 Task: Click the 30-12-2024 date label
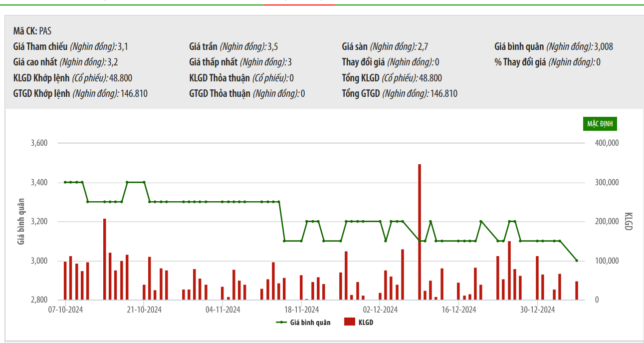[537, 310]
